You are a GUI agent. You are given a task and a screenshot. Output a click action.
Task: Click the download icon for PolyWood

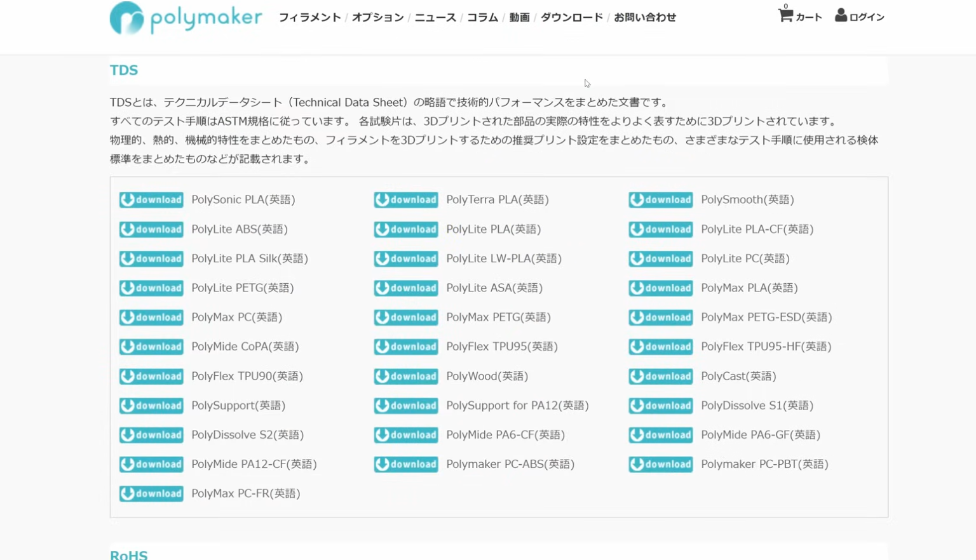[x=405, y=376]
